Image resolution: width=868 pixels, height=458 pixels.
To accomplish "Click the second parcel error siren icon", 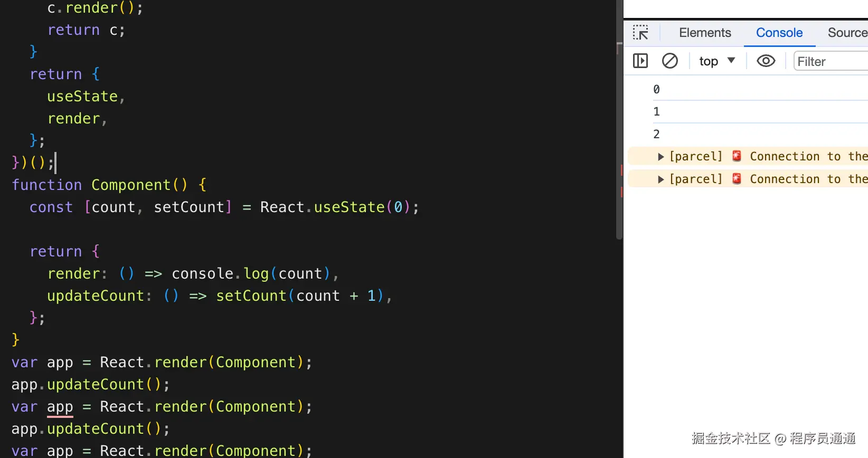I will pyautogui.click(x=737, y=179).
